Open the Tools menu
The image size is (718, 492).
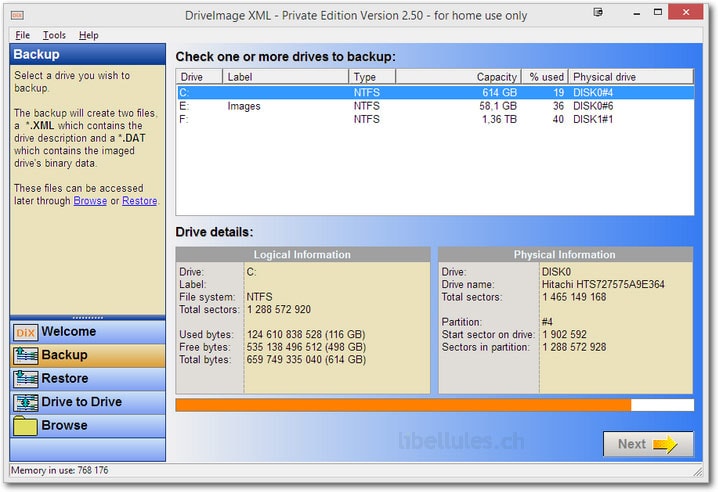click(x=54, y=35)
